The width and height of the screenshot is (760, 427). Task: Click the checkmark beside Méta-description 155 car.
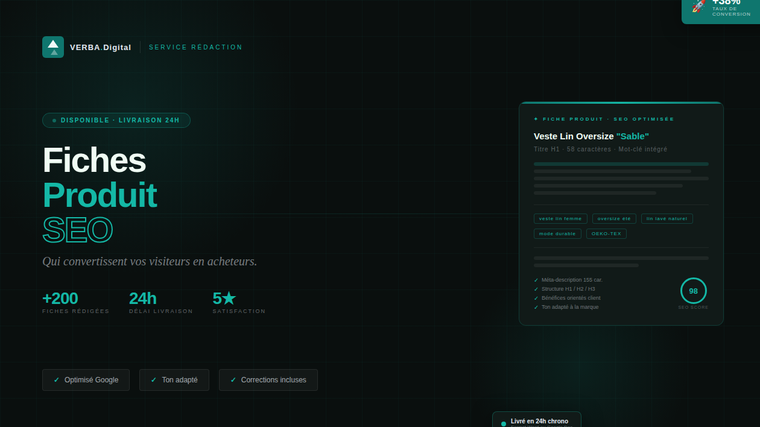coord(536,280)
